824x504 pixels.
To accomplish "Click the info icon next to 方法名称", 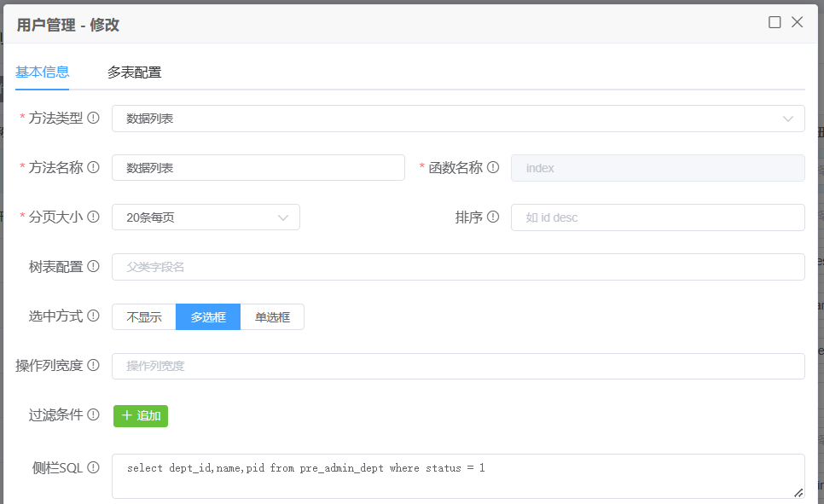I will pos(94,168).
